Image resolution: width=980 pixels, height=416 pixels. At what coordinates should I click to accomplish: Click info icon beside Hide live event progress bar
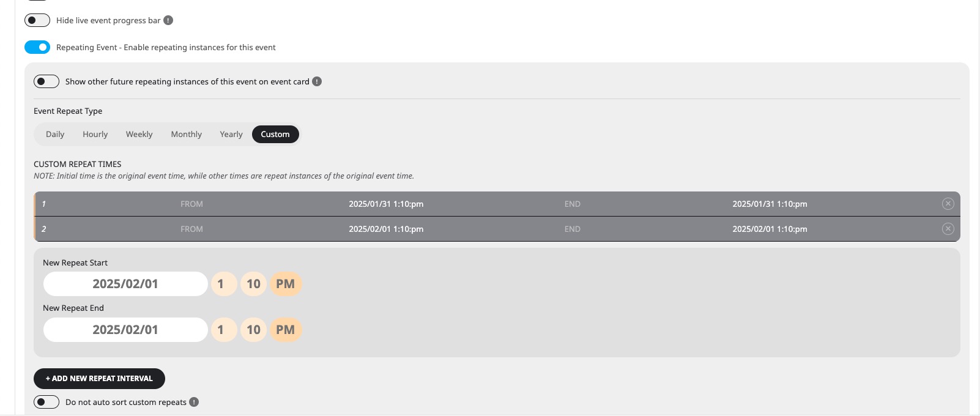point(168,20)
